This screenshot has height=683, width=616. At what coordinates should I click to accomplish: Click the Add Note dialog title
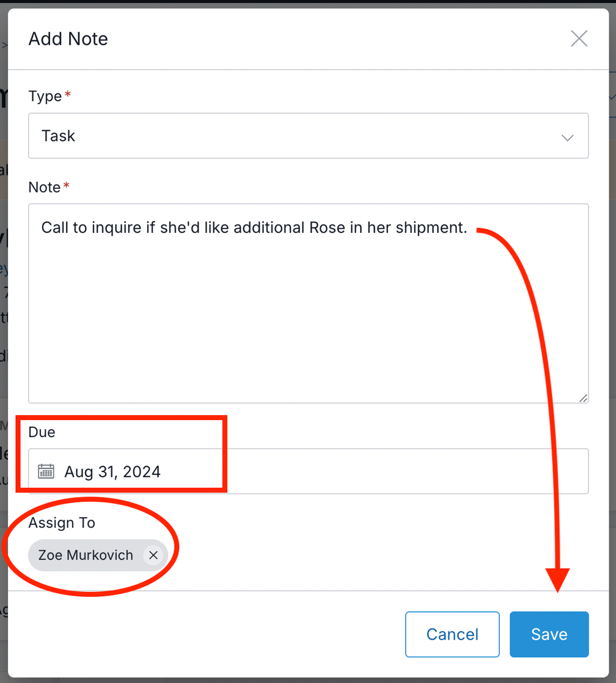(x=68, y=39)
